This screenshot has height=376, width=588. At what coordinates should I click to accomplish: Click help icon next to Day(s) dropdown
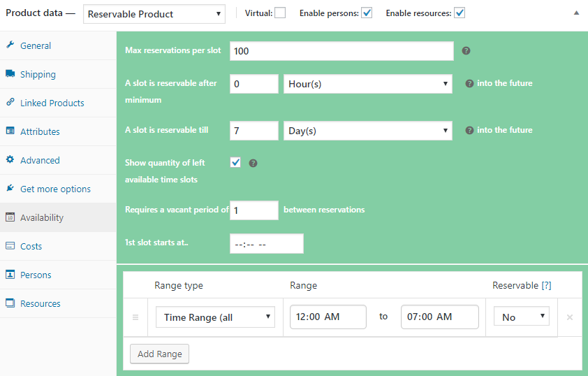469,130
